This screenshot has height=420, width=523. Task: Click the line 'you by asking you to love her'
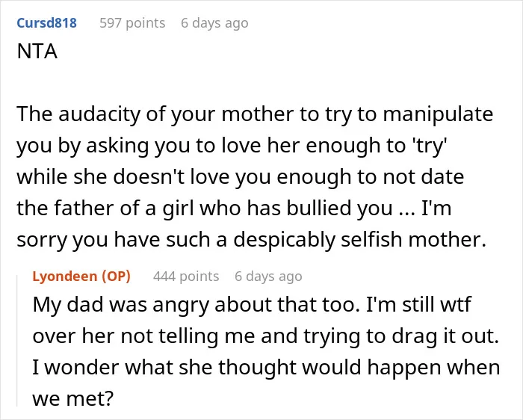[x=232, y=146]
